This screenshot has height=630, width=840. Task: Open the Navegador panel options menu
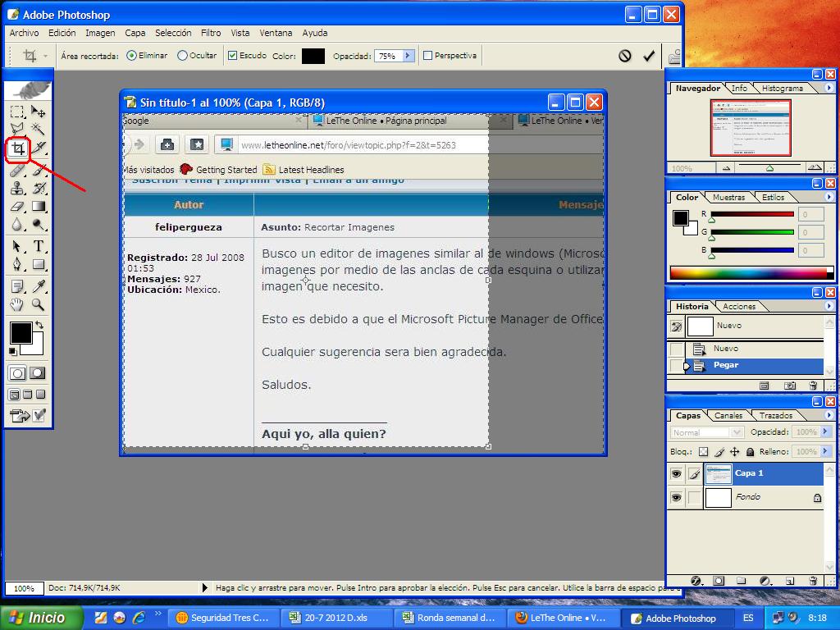[829, 87]
